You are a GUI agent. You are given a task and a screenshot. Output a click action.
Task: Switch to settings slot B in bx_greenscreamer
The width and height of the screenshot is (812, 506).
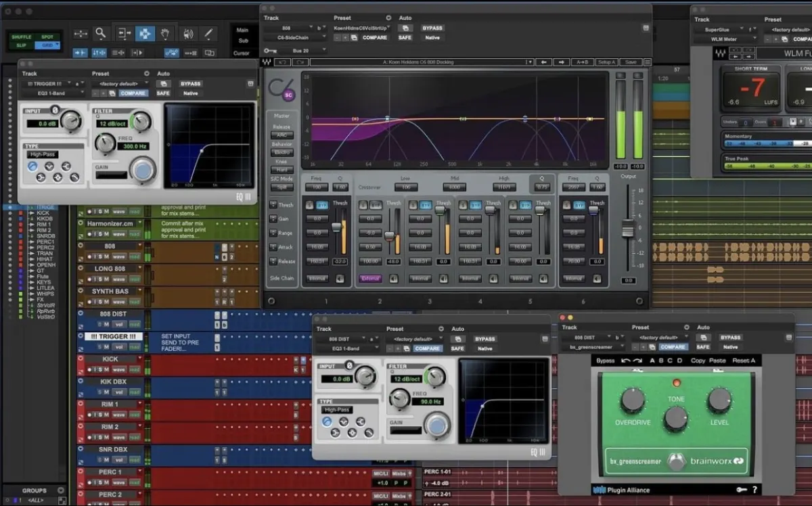661,361
